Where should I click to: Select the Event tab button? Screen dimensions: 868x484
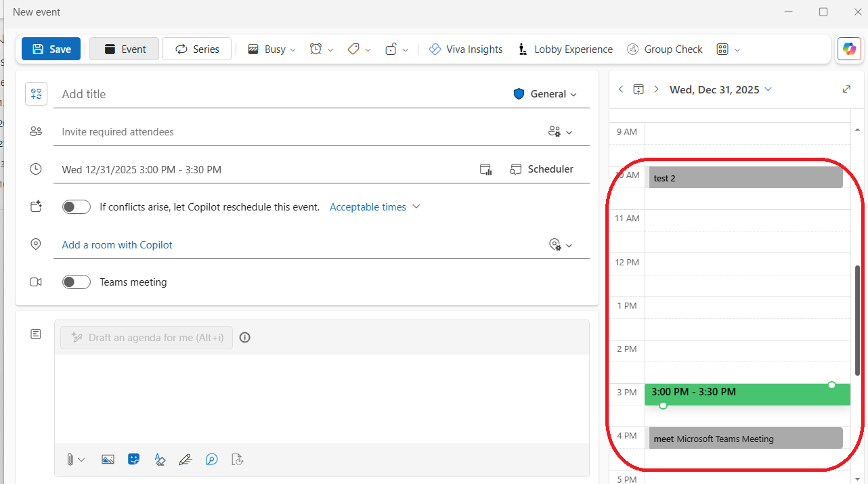point(125,49)
